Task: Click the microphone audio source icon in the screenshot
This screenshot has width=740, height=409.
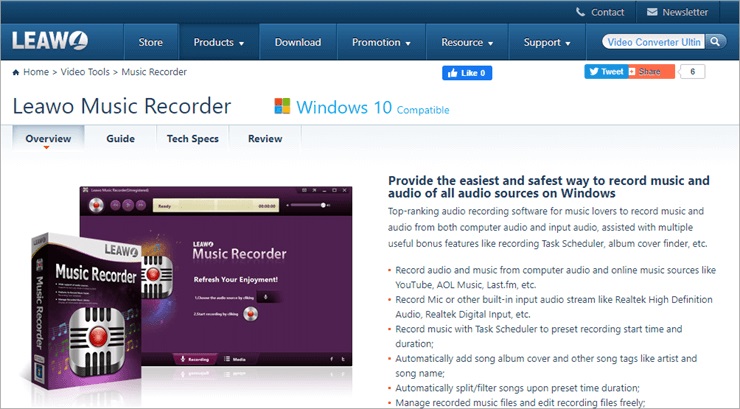Action: [x=266, y=297]
